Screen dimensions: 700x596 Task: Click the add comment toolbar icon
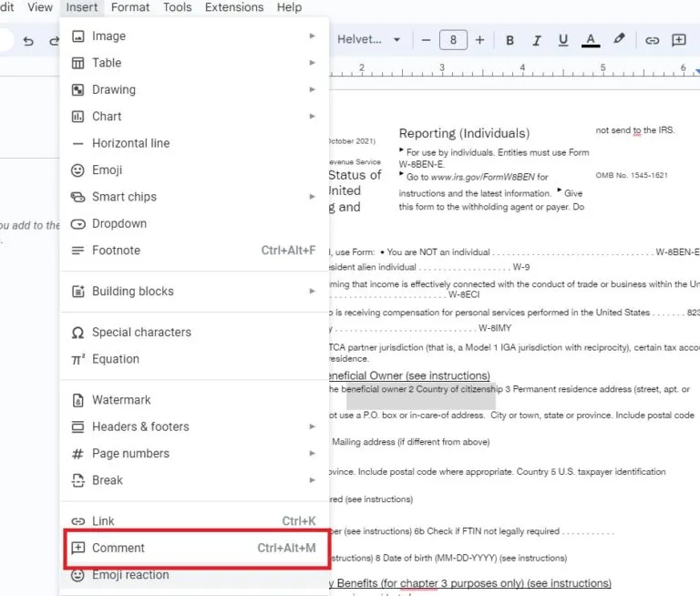tap(678, 40)
